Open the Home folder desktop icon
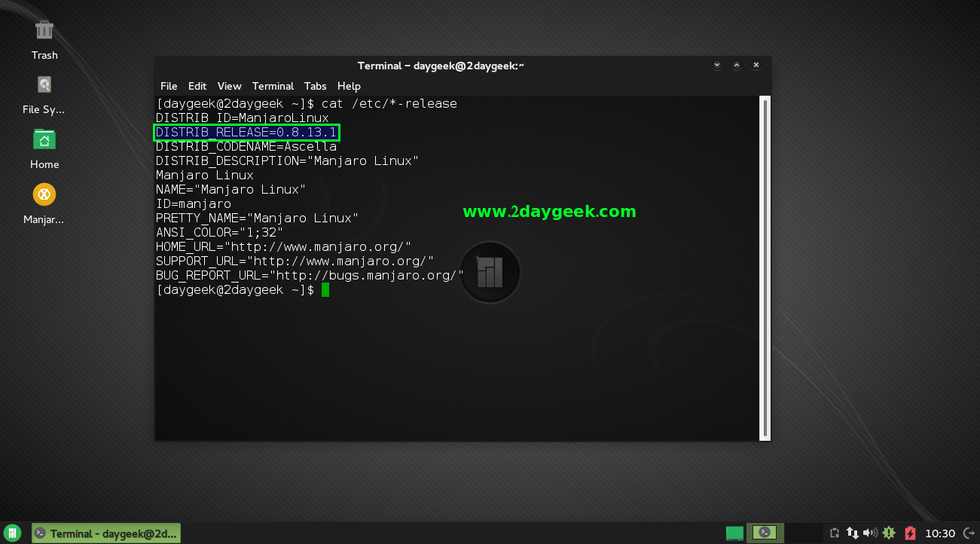The width and height of the screenshot is (980, 544). tap(44, 140)
